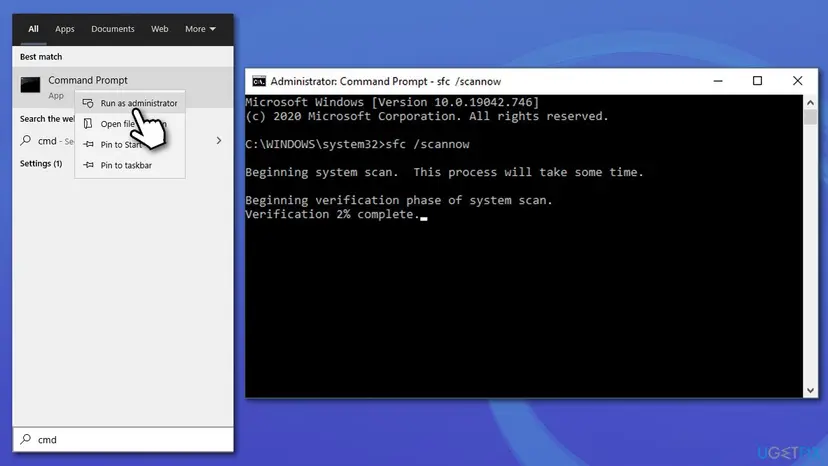
Task: Click the Run as administrator shield icon
Action: click(x=88, y=103)
